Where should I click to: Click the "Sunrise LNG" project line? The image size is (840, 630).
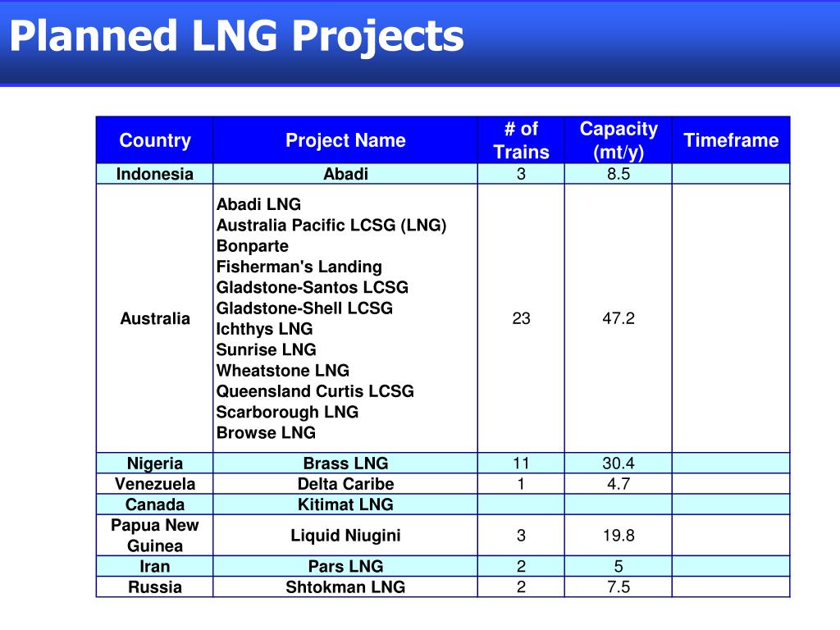pos(267,349)
